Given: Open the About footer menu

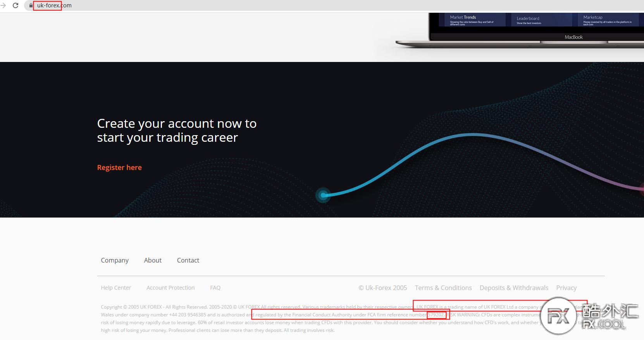Looking at the screenshot, I should click(153, 260).
